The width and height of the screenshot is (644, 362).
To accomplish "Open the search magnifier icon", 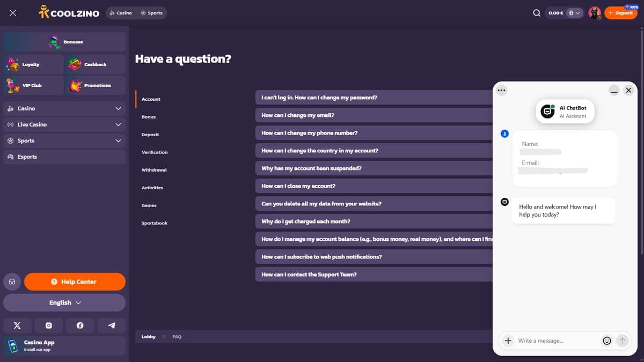I will (537, 13).
